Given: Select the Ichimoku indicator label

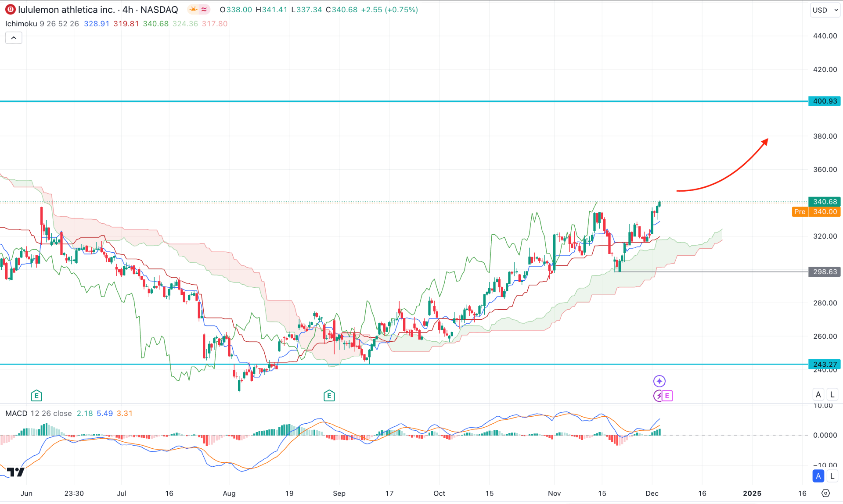Looking at the screenshot, I should 21,24.
